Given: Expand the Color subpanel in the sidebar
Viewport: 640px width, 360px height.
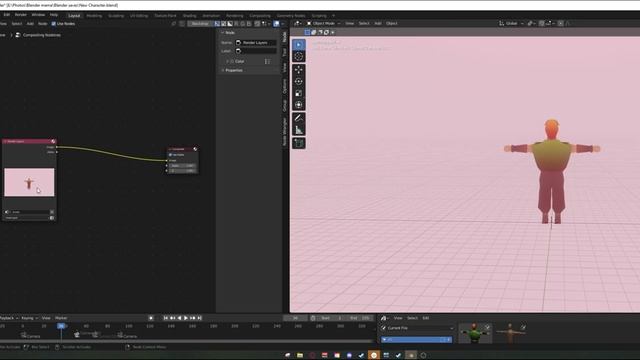Looking at the screenshot, I should [227, 61].
